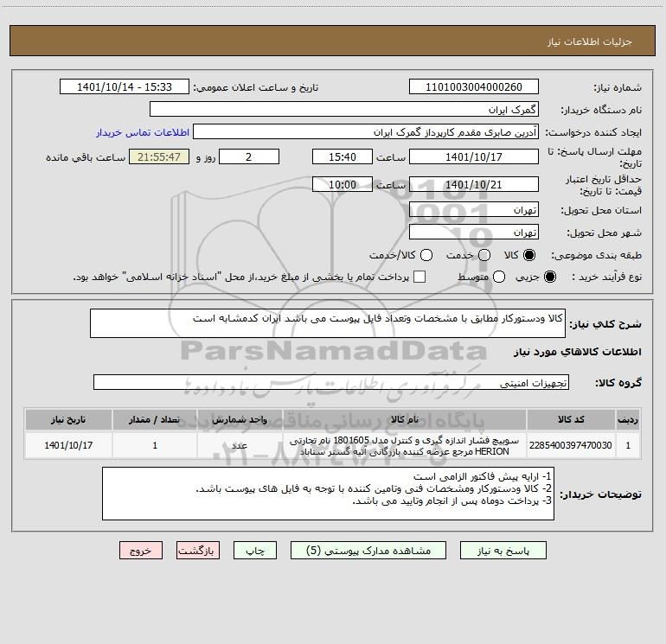Click the unit cell عدد

click(x=240, y=445)
